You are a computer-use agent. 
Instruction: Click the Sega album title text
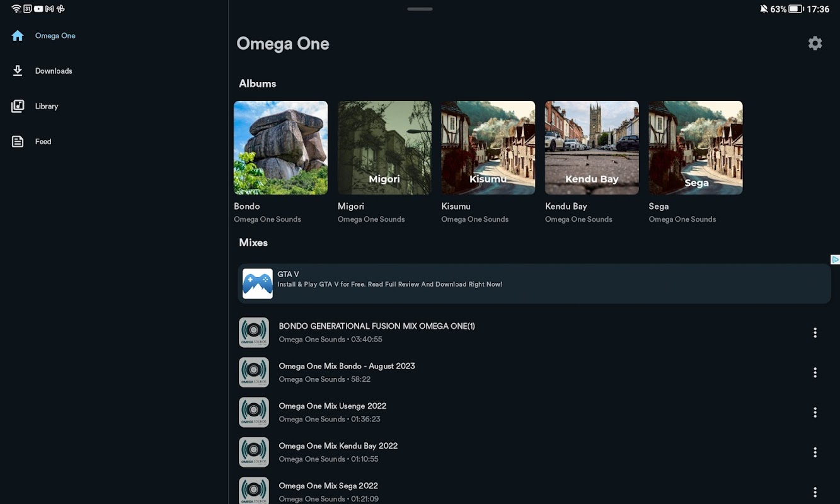click(659, 206)
